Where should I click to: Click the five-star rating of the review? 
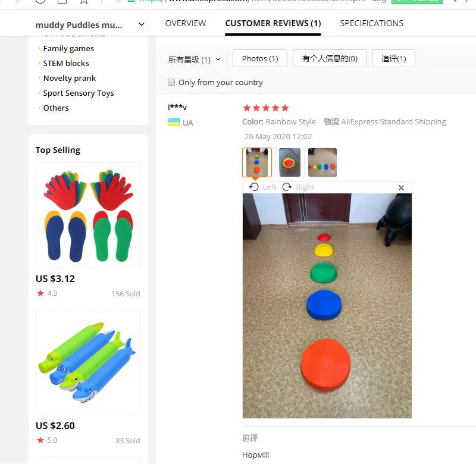[x=266, y=108]
